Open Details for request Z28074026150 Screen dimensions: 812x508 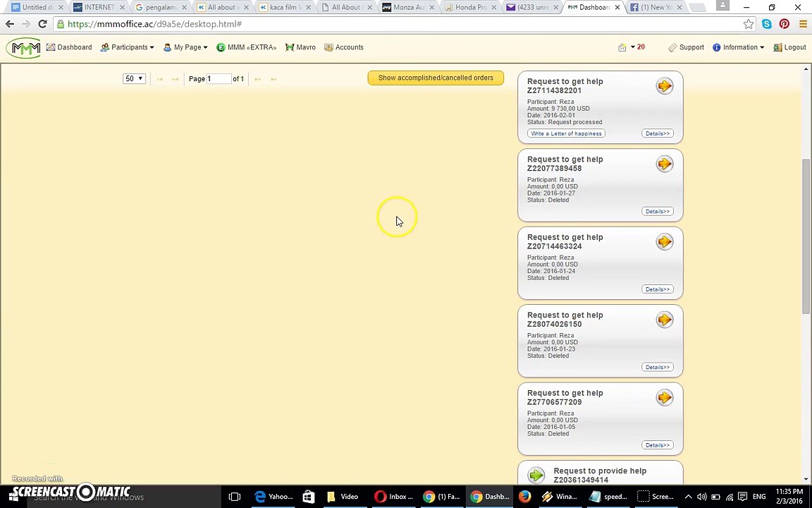[657, 366]
